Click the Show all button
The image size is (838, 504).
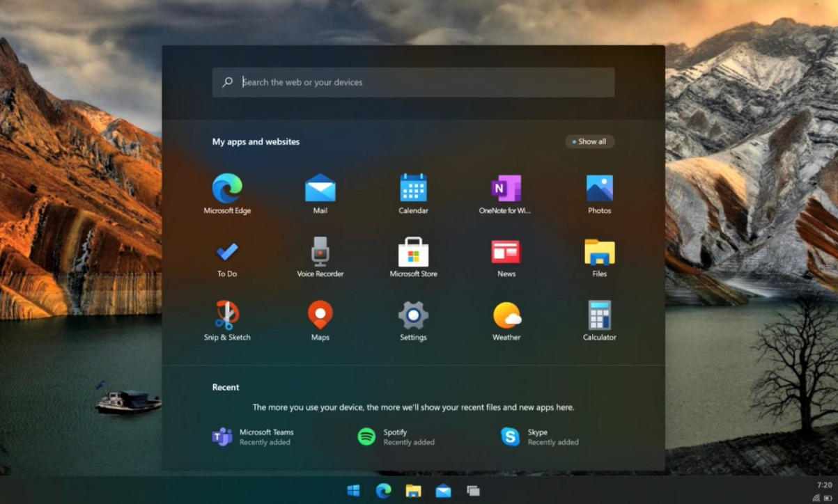pos(589,141)
